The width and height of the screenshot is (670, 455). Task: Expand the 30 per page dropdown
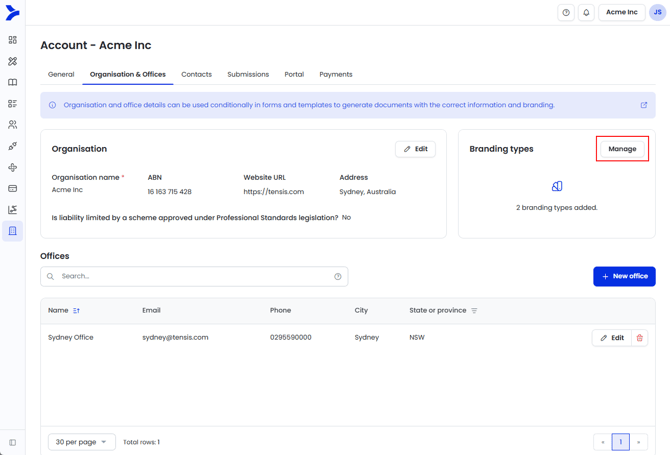(81, 442)
